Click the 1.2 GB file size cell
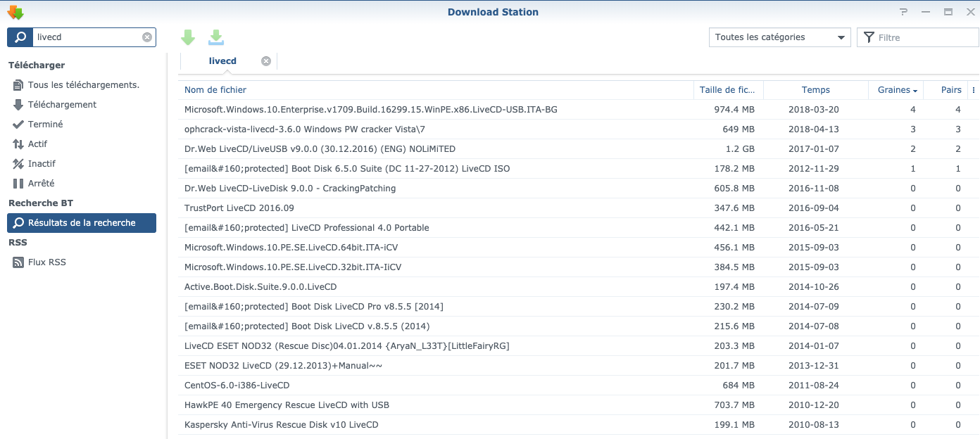Image resolution: width=980 pixels, height=439 pixels. (x=740, y=149)
